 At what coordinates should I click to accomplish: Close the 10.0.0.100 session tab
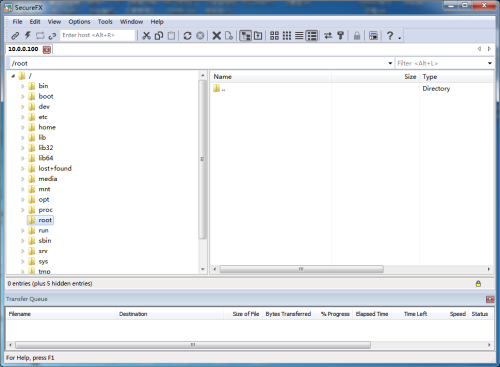[47, 50]
